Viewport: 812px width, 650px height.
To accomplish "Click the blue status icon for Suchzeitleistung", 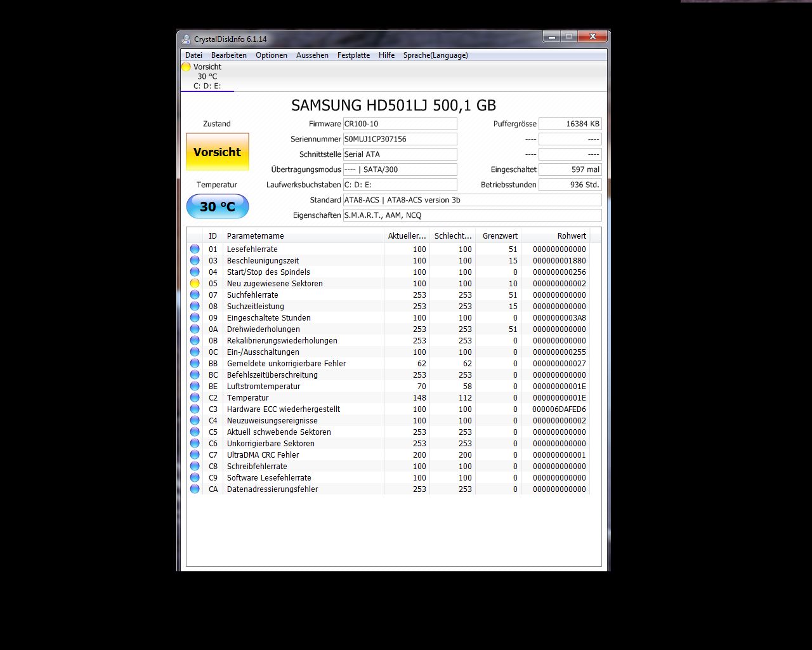I will 195,306.
